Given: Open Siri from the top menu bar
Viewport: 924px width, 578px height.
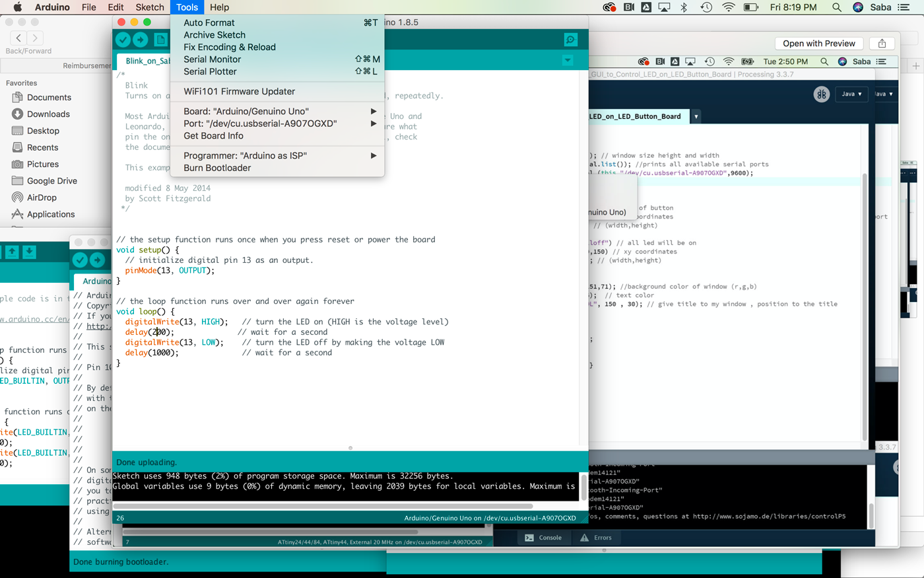Looking at the screenshot, I should tap(858, 7).
